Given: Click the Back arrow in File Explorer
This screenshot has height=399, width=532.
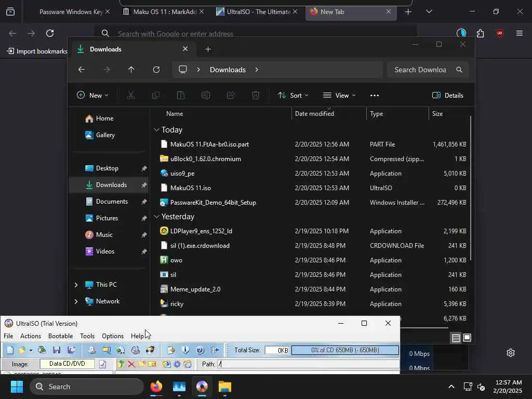Looking at the screenshot, I should click(82, 70).
